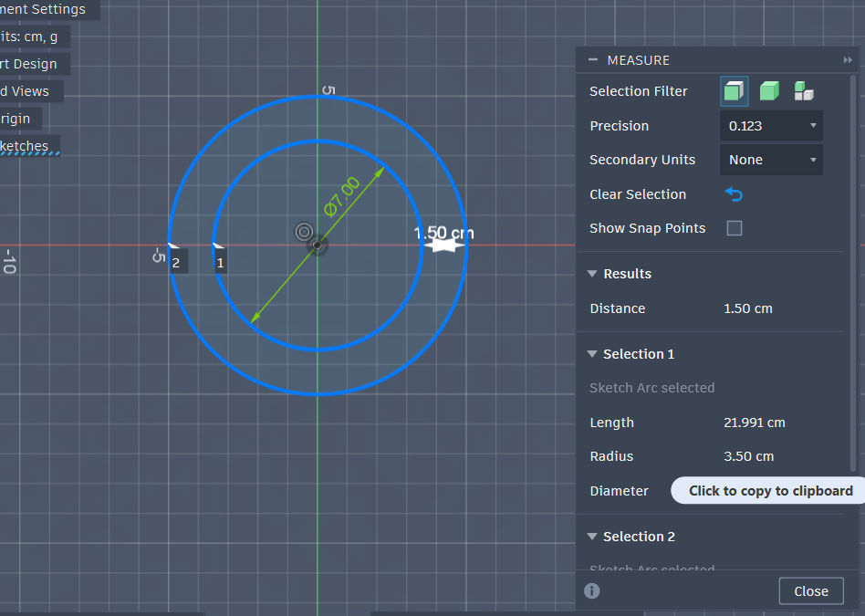Viewport: 865px width, 616px height.
Task: Copy the Distance value 1.50 cm
Action: [748, 308]
